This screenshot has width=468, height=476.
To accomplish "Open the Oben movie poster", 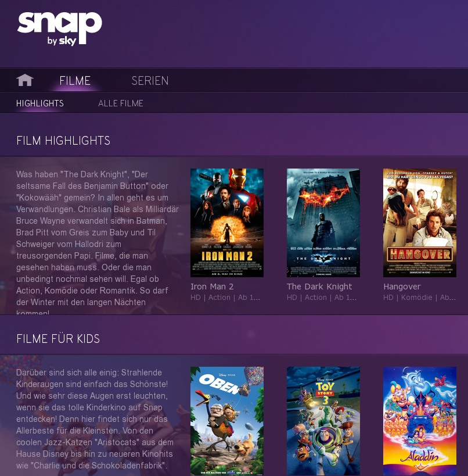I will [227, 421].
